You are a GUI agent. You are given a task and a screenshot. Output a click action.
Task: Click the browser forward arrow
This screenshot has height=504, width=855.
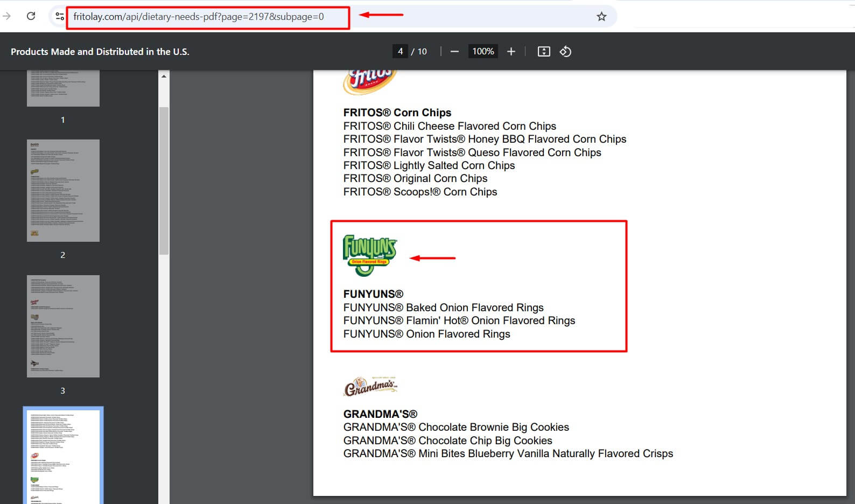(x=6, y=16)
